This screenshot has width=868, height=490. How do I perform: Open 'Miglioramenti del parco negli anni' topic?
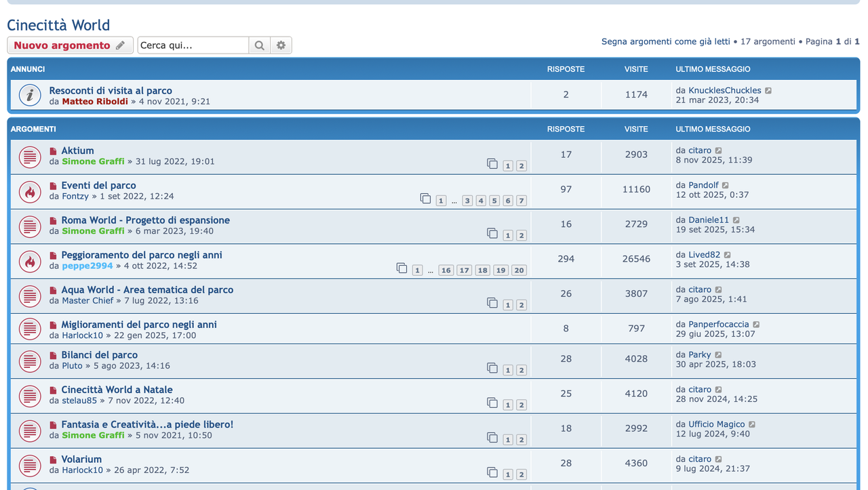click(x=139, y=325)
